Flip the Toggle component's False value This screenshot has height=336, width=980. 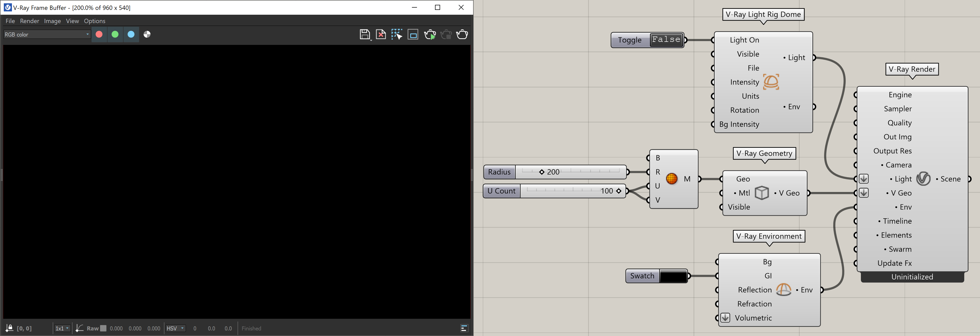tap(666, 40)
